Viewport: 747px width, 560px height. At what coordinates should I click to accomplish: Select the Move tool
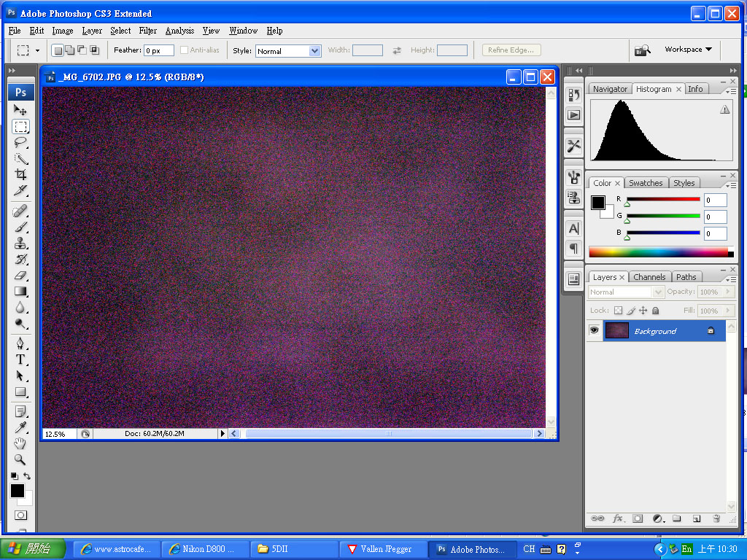(x=20, y=110)
